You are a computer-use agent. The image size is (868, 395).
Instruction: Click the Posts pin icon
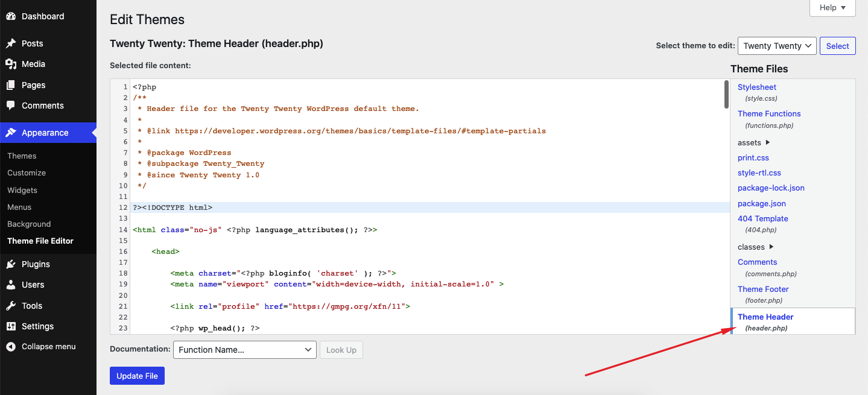point(11,43)
